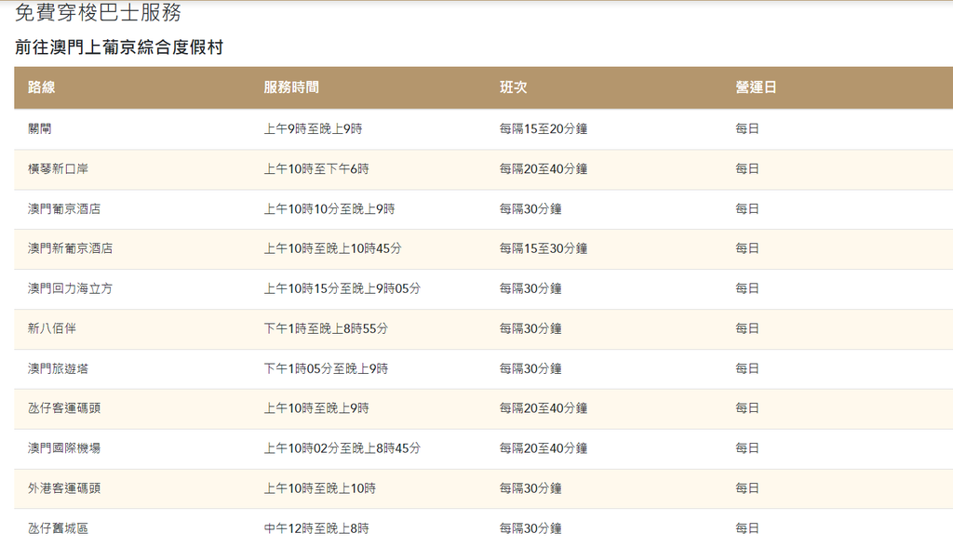Click 每日 in the 新八佰伴 row

point(747,328)
